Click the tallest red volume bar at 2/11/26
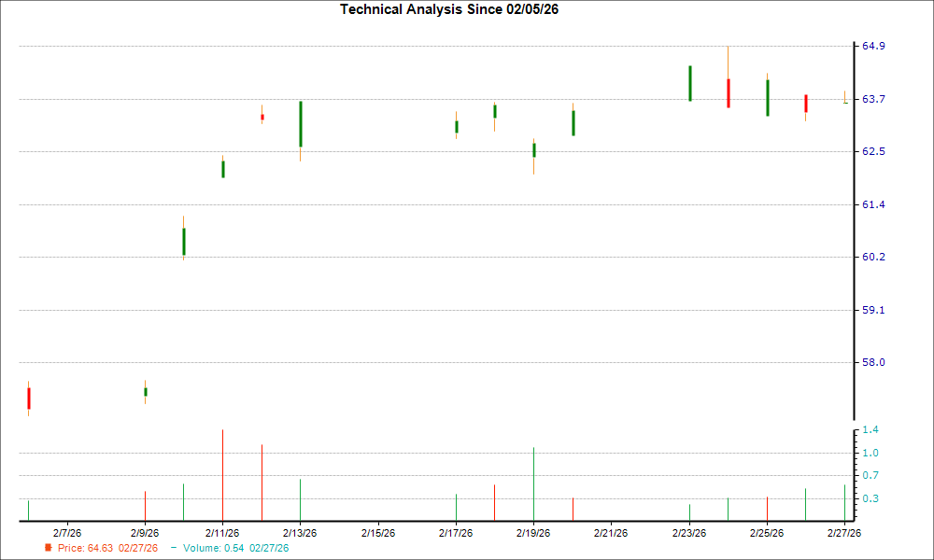 (x=222, y=471)
